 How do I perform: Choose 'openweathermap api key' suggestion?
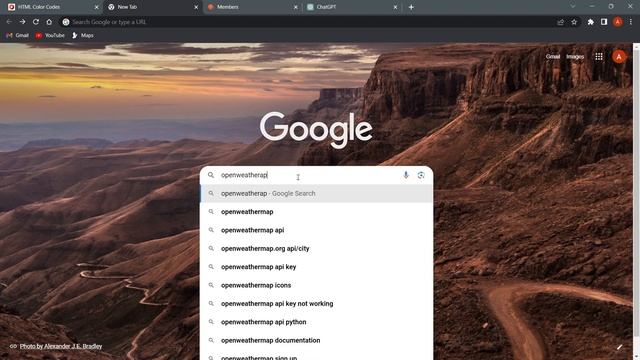coord(316,267)
